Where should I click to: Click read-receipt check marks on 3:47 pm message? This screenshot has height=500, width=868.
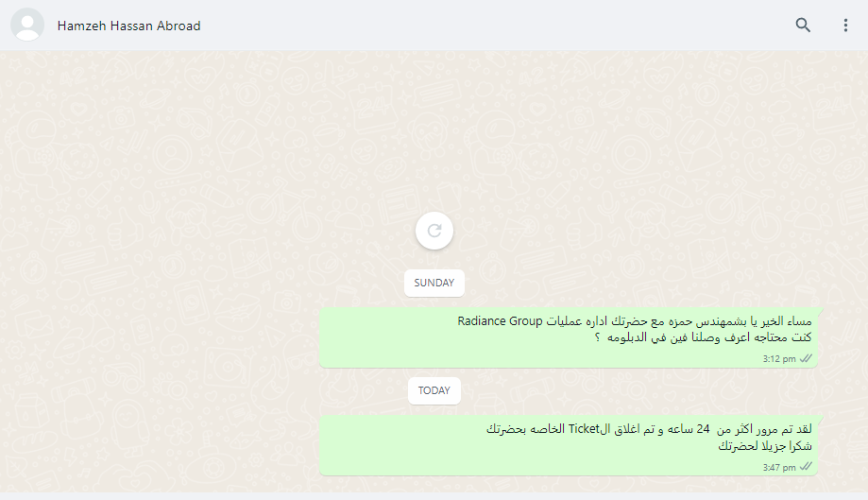[x=806, y=466]
